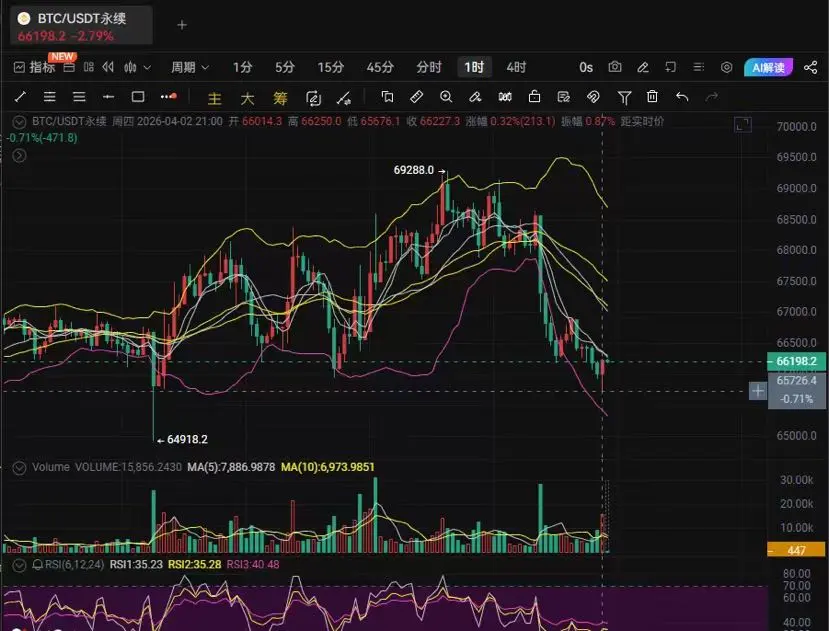Open the 周期 period dropdown

tap(190, 67)
